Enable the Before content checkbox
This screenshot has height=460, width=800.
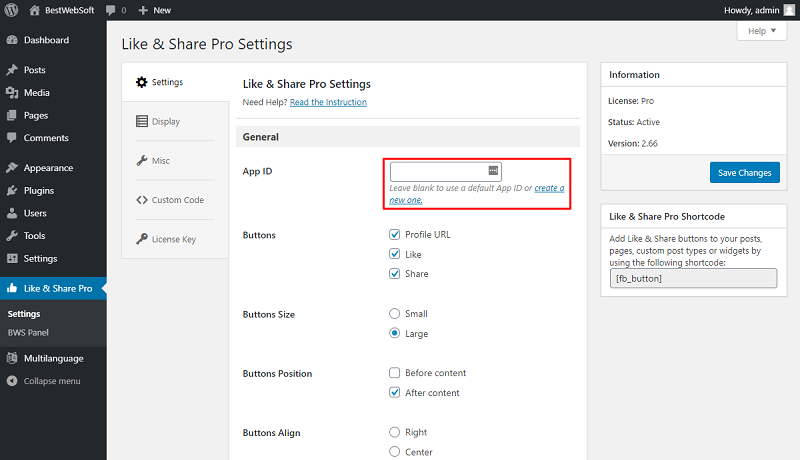(x=394, y=373)
